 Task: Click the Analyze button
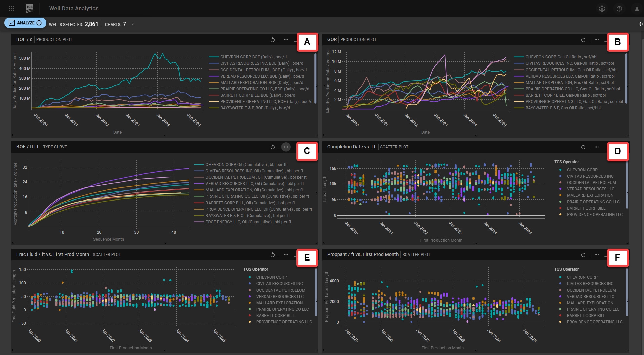(25, 23)
